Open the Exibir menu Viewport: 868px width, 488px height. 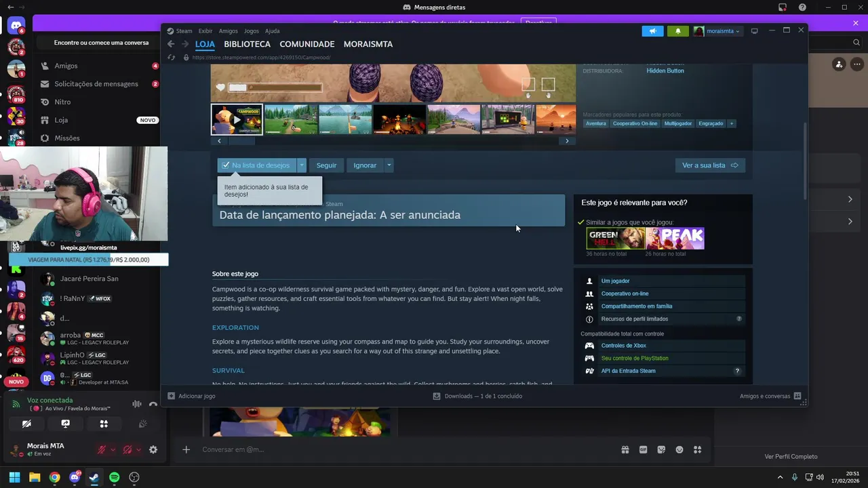205,31
